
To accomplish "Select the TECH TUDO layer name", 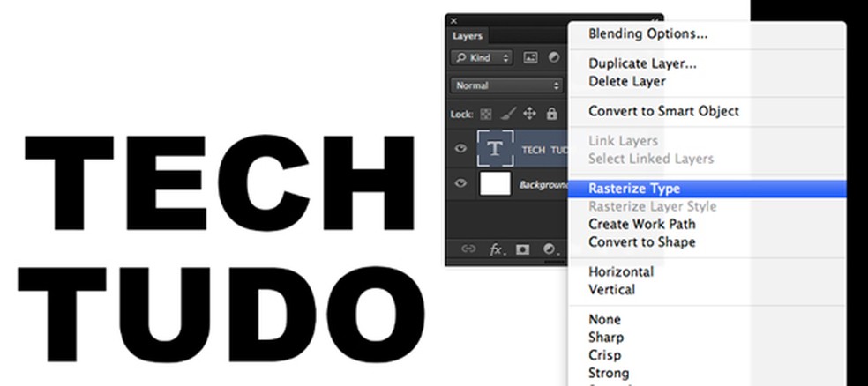I will [545, 149].
